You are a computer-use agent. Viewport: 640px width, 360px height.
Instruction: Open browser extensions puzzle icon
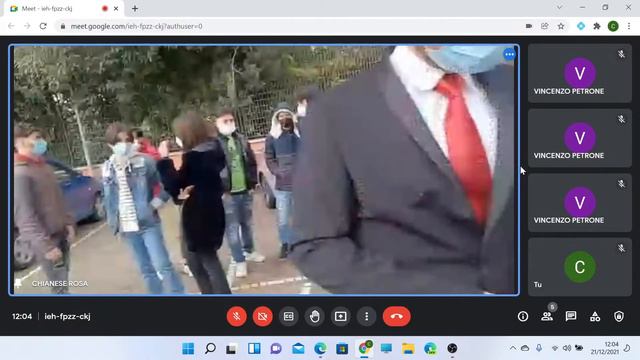(597, 26)
